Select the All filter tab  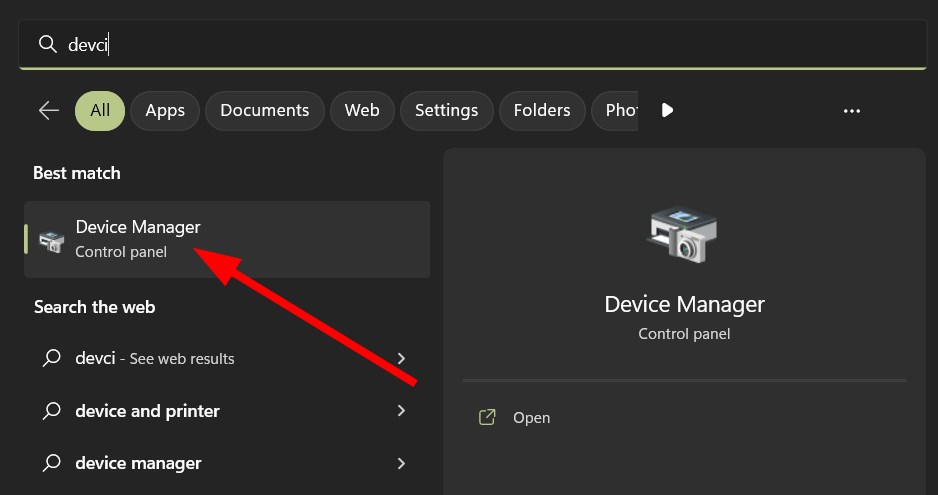[x=100, y=111]
